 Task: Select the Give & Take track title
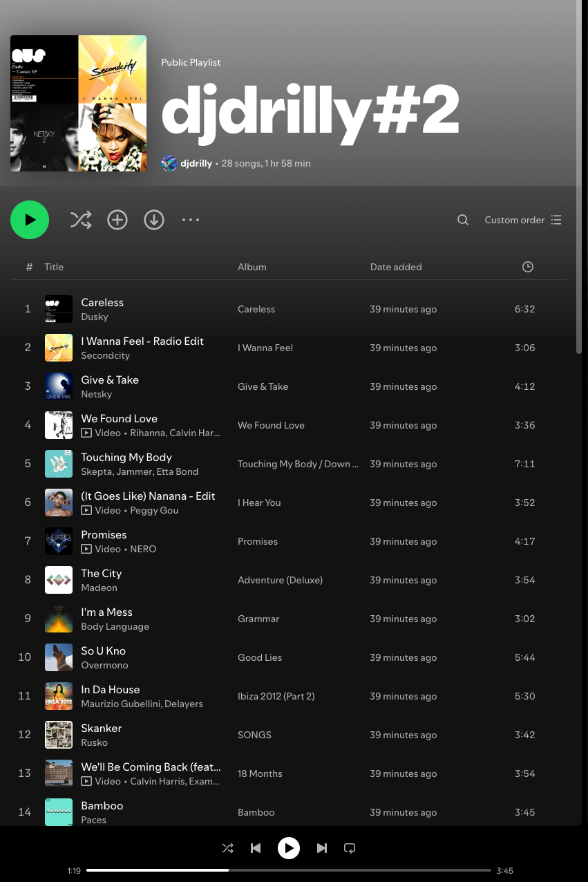[x=110, y=379]
